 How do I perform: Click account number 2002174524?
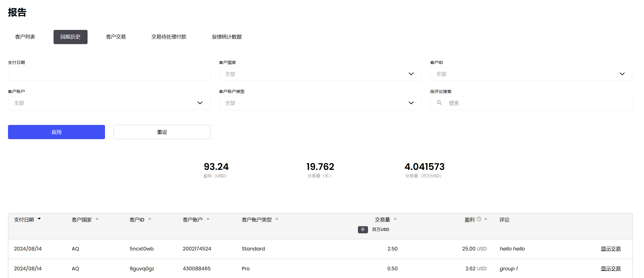(197, 249)
